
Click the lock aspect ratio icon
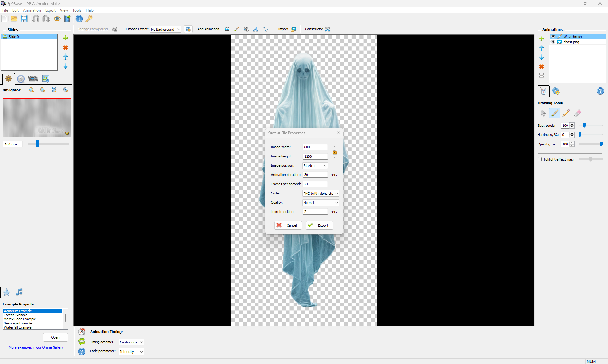tap(335, 152)
